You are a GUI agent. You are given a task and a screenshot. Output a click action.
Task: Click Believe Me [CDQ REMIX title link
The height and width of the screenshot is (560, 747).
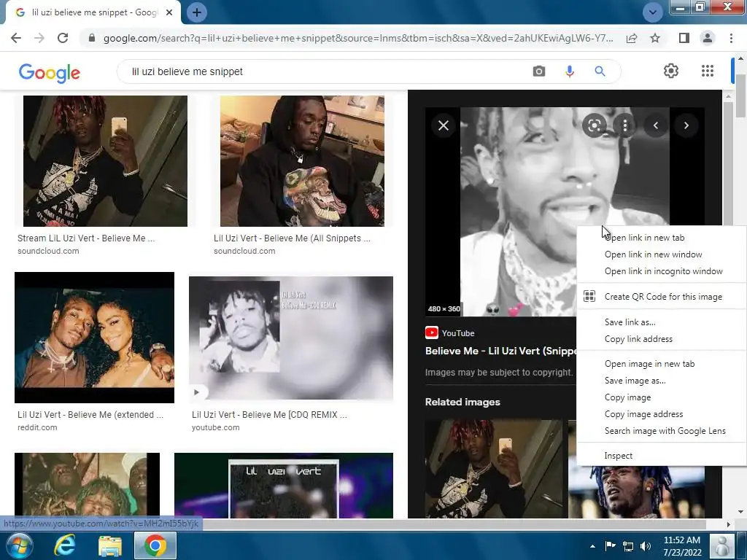(x=270, y=415)
